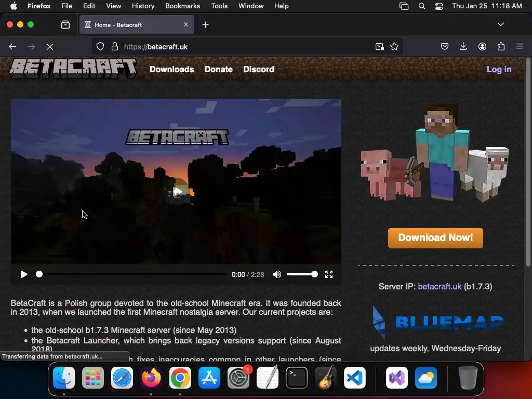The image size is (532, 399).
Task: Toggle video fullscreen
Action: 329,274
